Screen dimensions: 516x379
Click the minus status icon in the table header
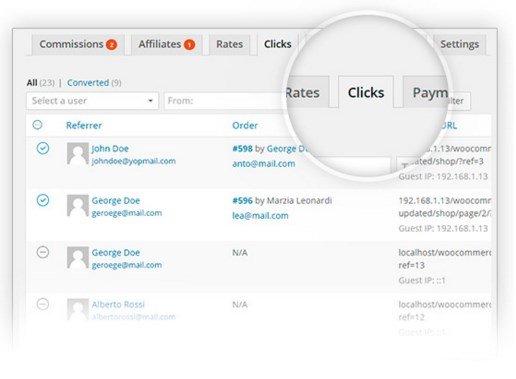click(37, 125)
